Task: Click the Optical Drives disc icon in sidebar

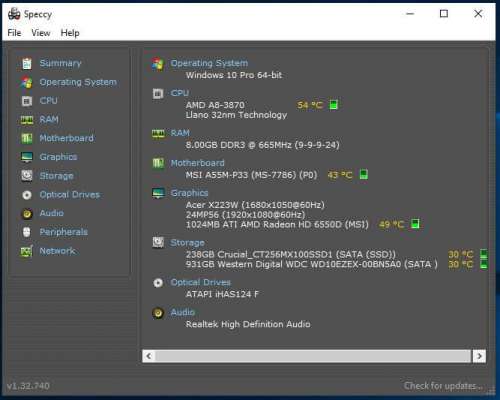Action: [27, 195]
